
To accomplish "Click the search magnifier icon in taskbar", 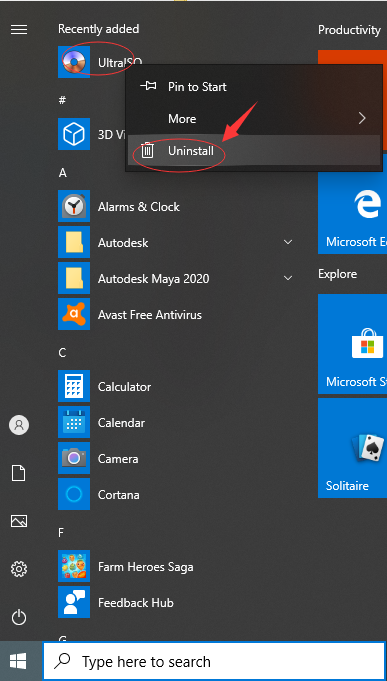I will click(x=63, y=661).
